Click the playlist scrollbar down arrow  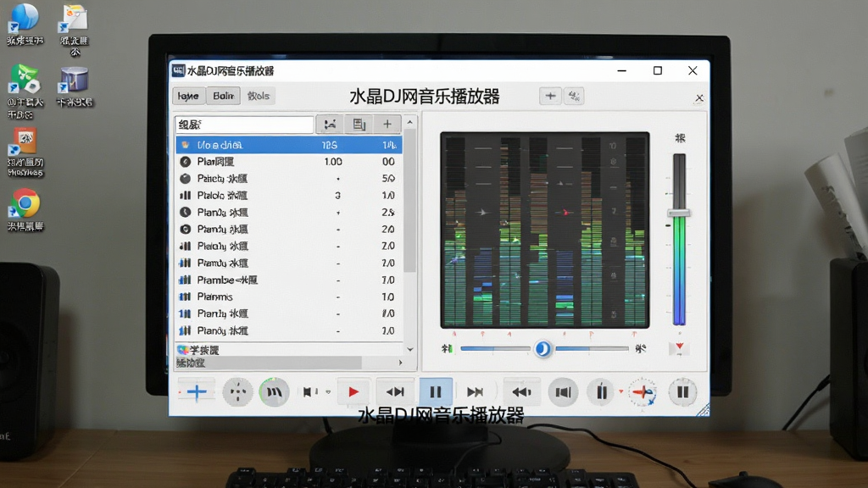tap(409, 349)
